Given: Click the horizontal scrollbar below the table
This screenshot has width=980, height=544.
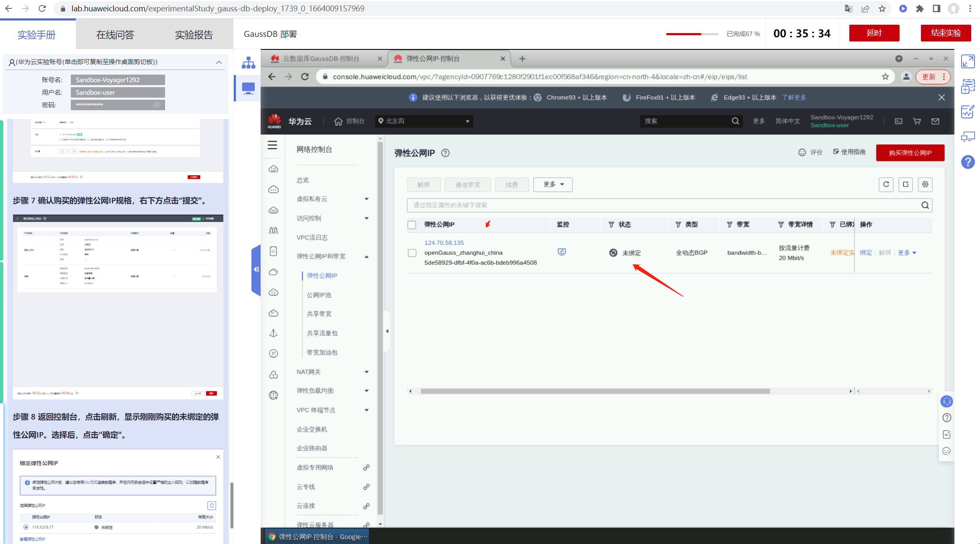Looking at the screenshot, I should pyautogui.click(x=595, y=391).
